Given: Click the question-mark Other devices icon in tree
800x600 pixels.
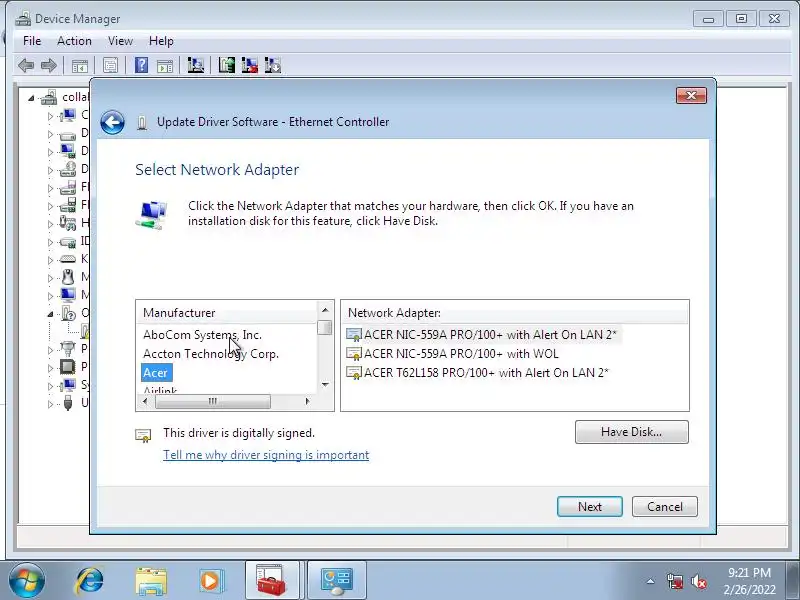Looking at the screenshot, I should tap(68, 313).
